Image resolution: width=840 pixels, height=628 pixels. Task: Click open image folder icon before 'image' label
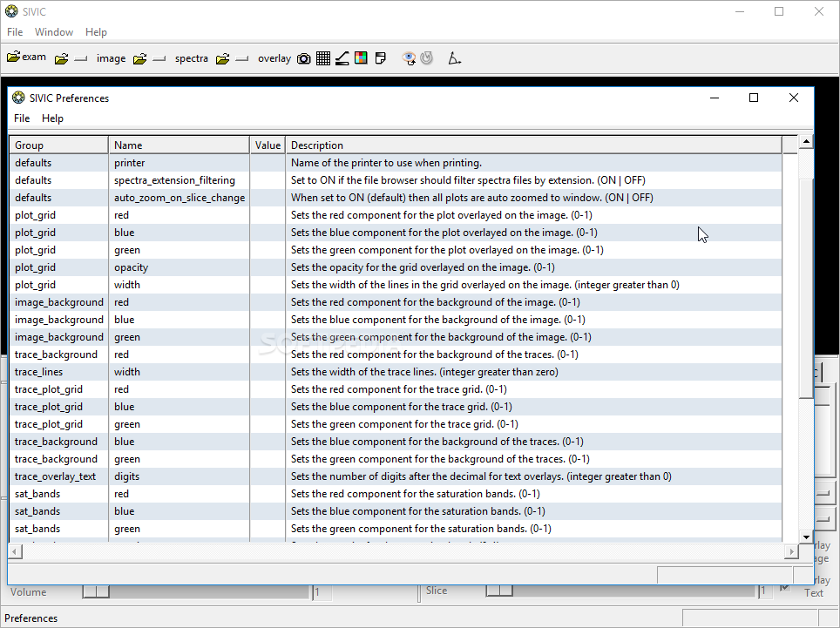tap(62, 58)
